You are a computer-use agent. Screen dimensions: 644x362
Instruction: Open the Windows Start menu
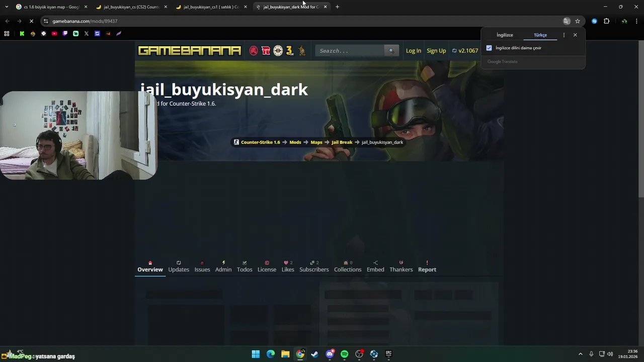tap(256, 354)
